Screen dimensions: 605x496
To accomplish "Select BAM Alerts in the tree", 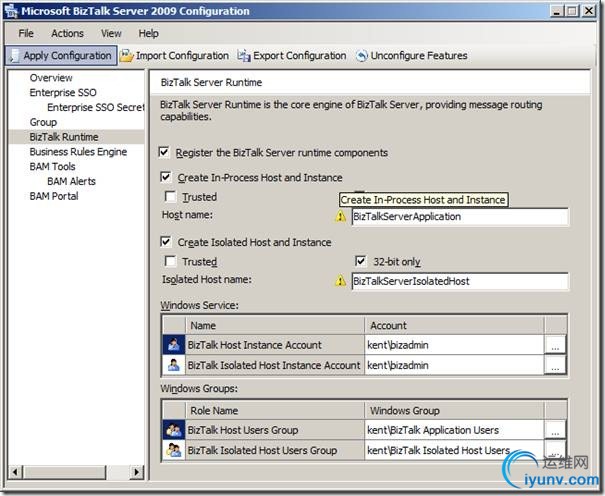I will 71,181.
